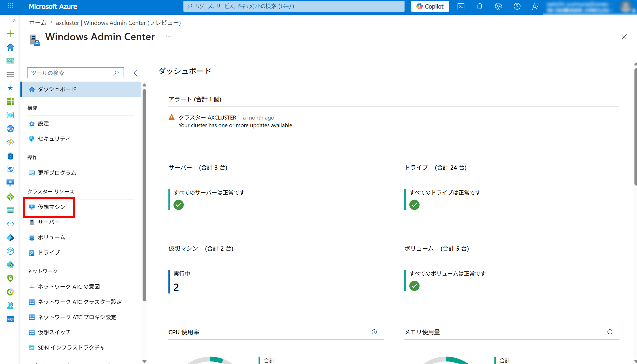Open SQL databases icon in Azure sidebar
637x364 pixels.
pos(10,156)
